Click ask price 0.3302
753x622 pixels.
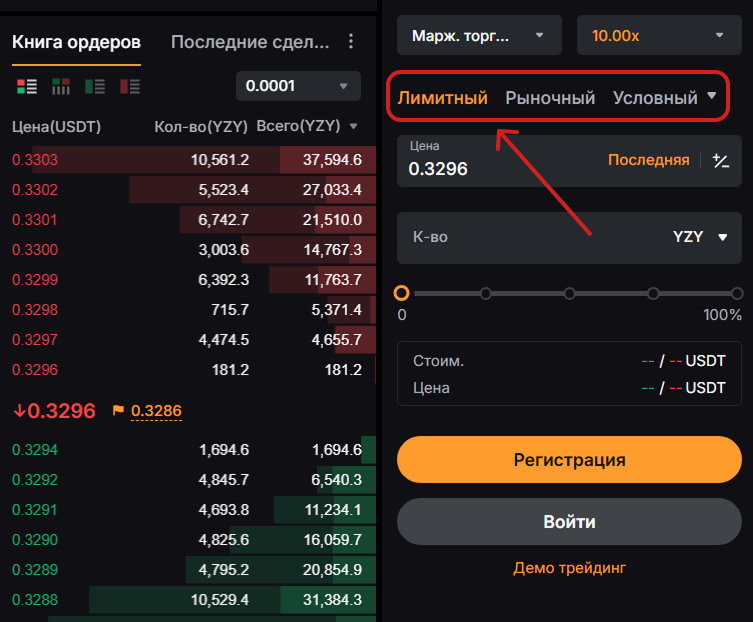[35, 190]
